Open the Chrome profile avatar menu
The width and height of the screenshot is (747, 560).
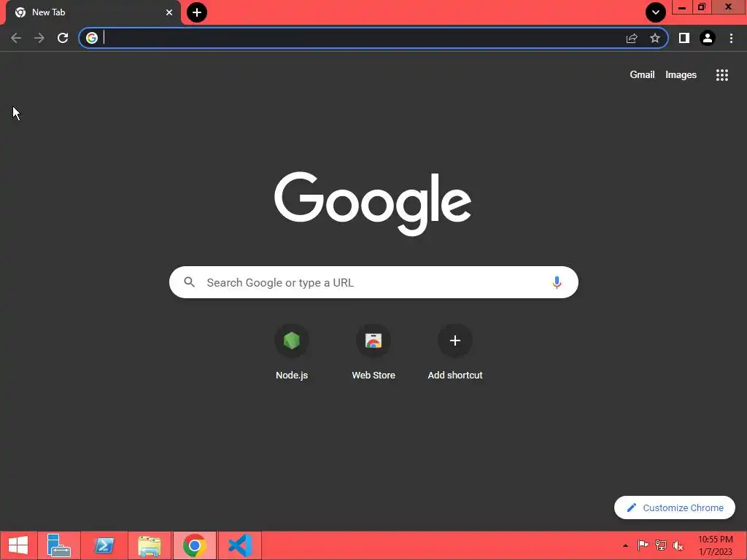[708, 38]
